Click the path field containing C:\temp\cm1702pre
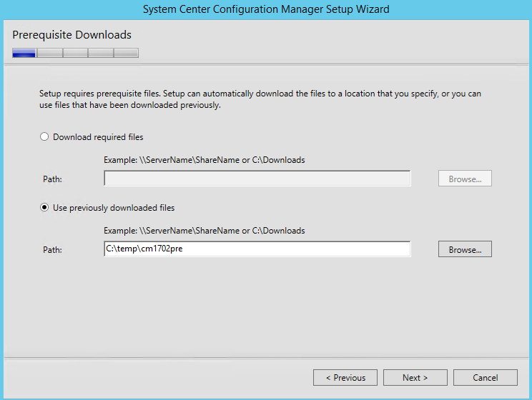This screenshot has height=400, width=532. coord(257,249)
